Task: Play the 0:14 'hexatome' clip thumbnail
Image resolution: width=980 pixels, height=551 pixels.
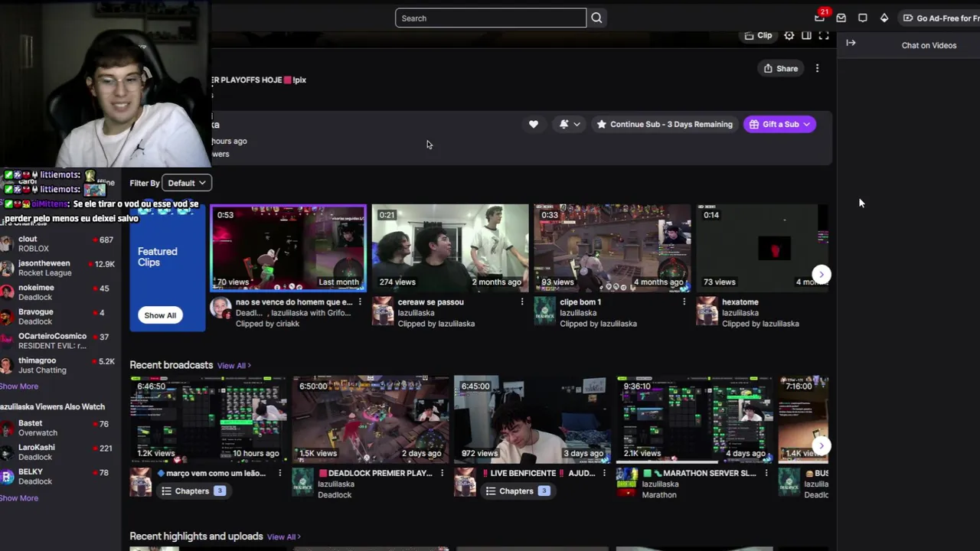Action: coord(762,248)
